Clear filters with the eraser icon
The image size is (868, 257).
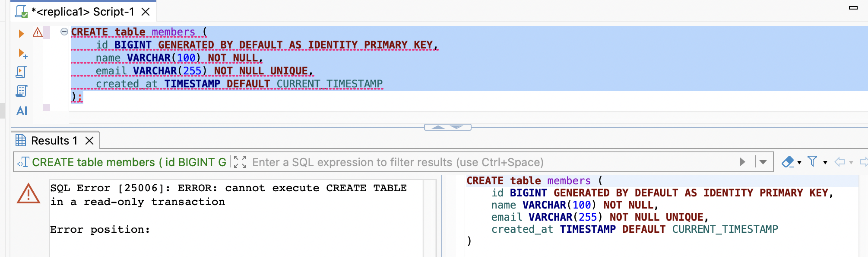tap(788, 162)
